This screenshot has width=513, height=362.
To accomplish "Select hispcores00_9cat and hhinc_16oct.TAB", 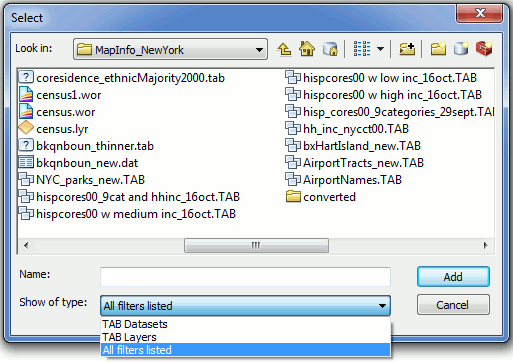I will tap(129, 197).
